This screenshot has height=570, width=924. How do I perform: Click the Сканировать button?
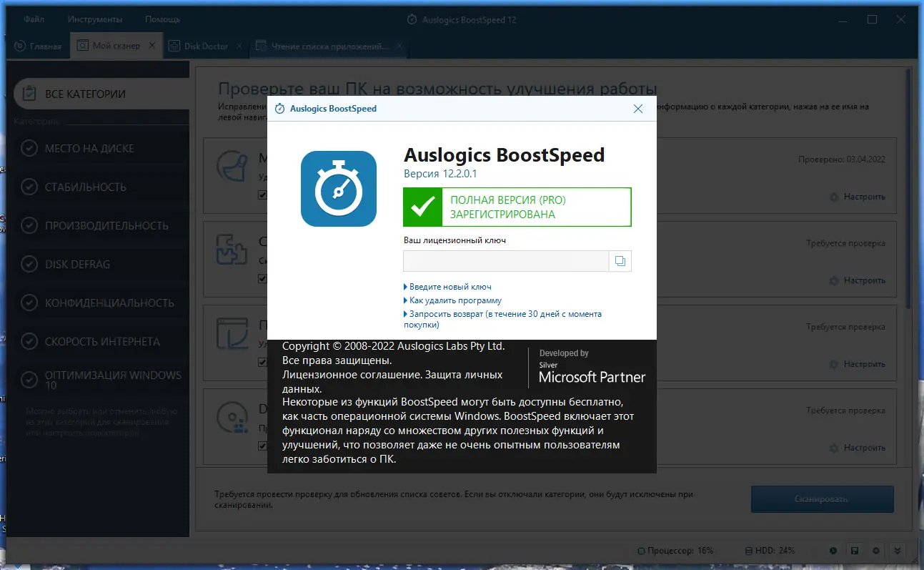(821, 499)
